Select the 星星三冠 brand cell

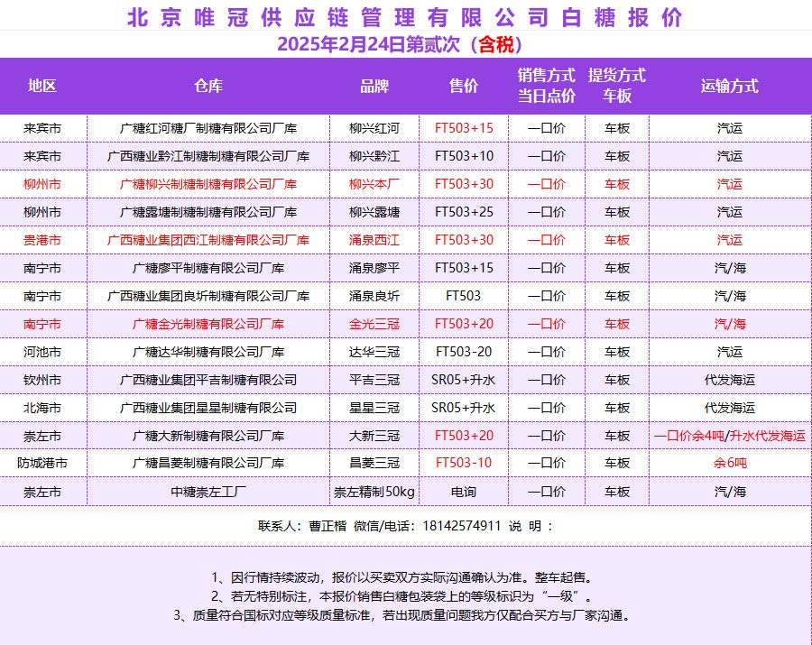pos(374,408)
